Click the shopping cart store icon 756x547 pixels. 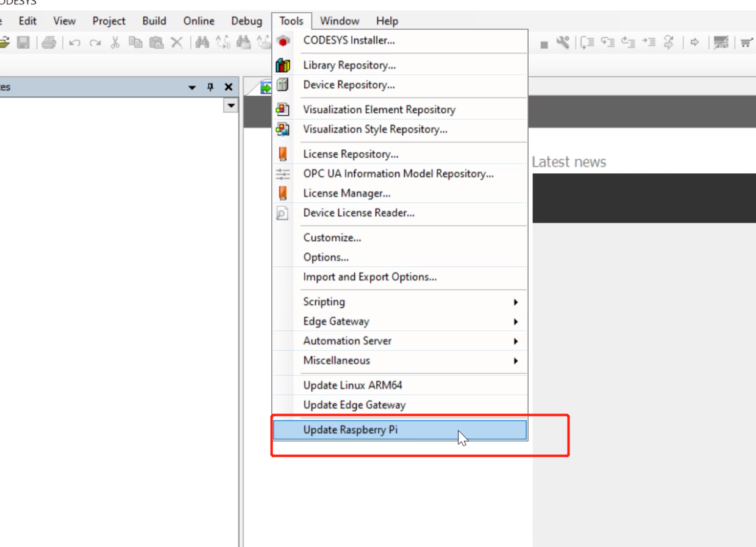click(x=747, y=42)
